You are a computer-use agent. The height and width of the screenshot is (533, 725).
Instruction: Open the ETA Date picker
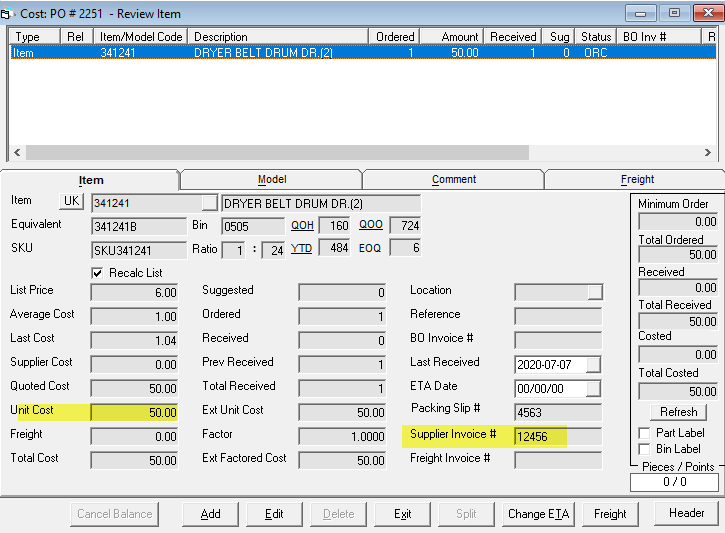(593, 389)
